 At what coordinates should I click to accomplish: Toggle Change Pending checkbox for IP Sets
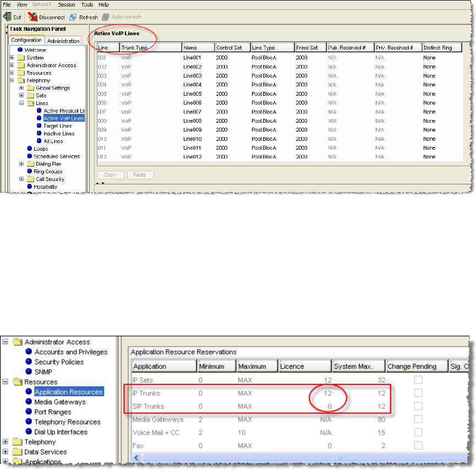(x=418, y=380)
